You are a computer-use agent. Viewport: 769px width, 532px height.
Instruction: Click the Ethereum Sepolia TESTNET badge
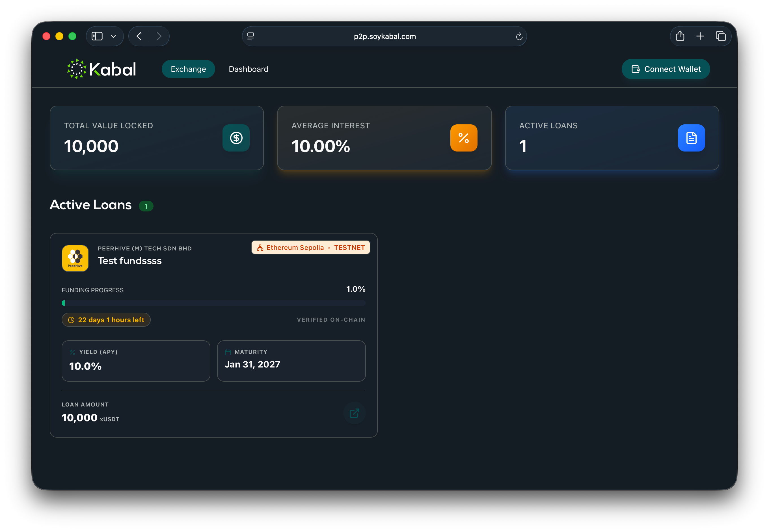pos(311,247)
